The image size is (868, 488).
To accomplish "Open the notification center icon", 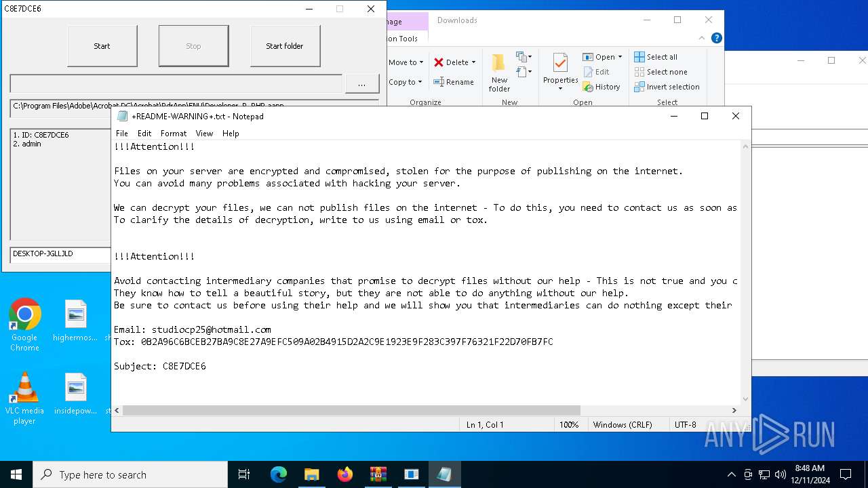I will pos(846,474).
